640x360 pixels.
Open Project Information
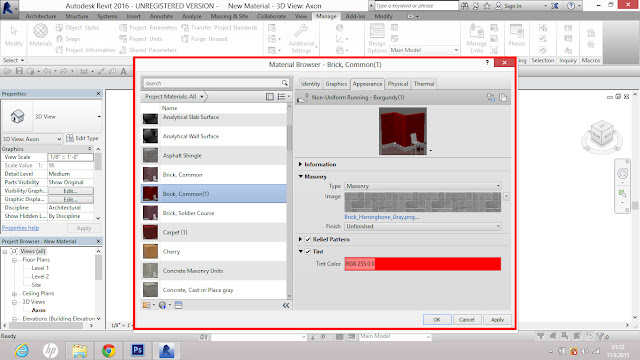pyautogui.click(x=85, y=50)
